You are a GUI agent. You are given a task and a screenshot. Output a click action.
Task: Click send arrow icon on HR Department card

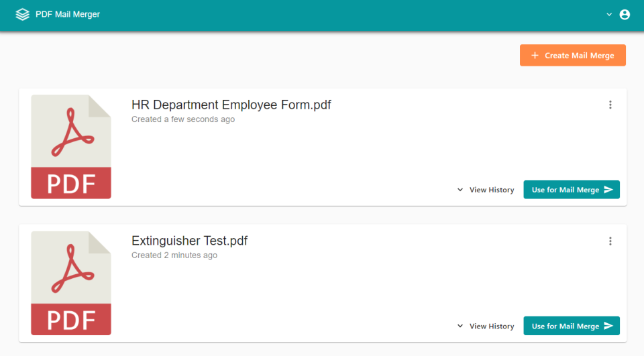coord(608,190)
